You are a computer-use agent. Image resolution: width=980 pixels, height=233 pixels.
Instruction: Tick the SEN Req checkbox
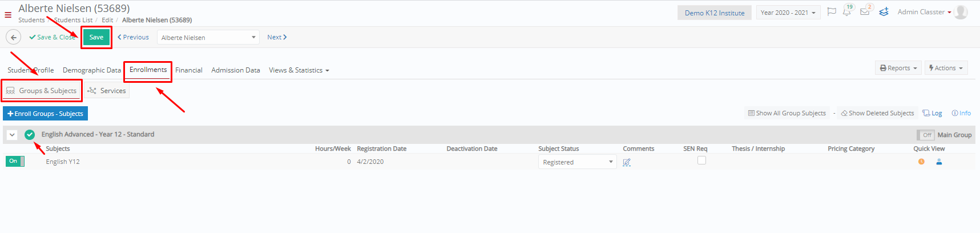click(702, 160)
